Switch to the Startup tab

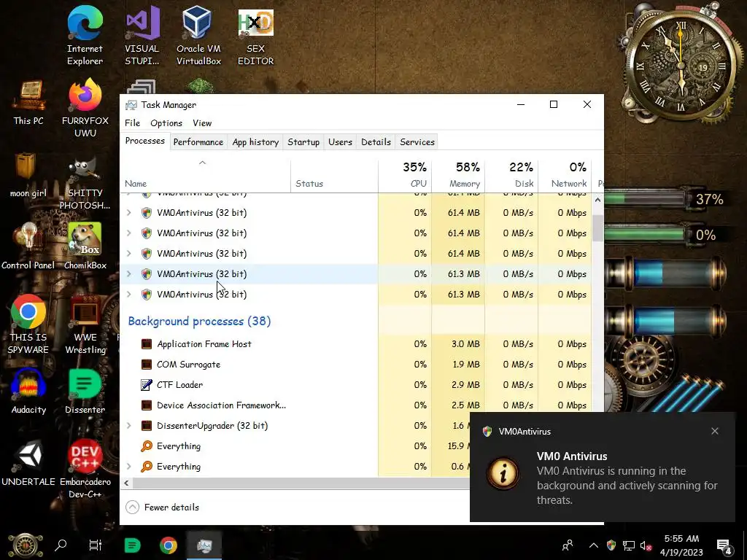pos(303,142)
